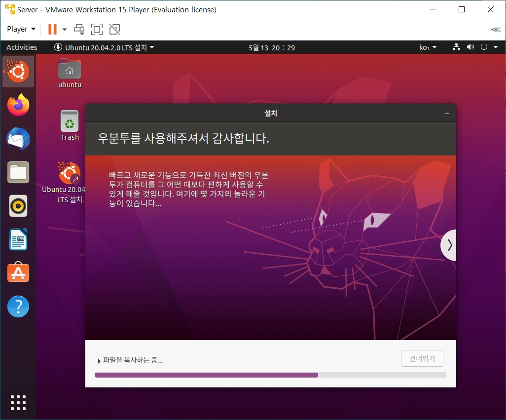
Task: Open the power options dropdown arrow beside pause
Action: pyautogui.click(x=65, y=30)
